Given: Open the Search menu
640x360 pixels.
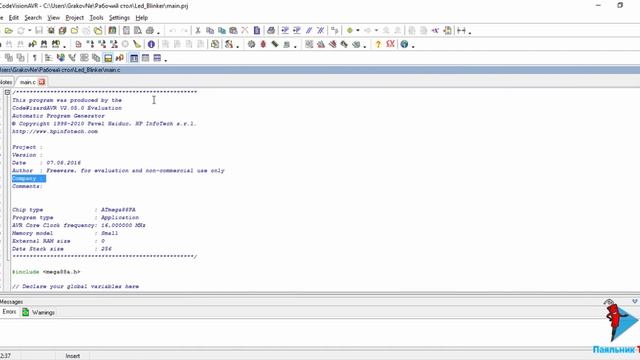Looking at the screenshot, I should pyautogui.click(x=33, y=18).
